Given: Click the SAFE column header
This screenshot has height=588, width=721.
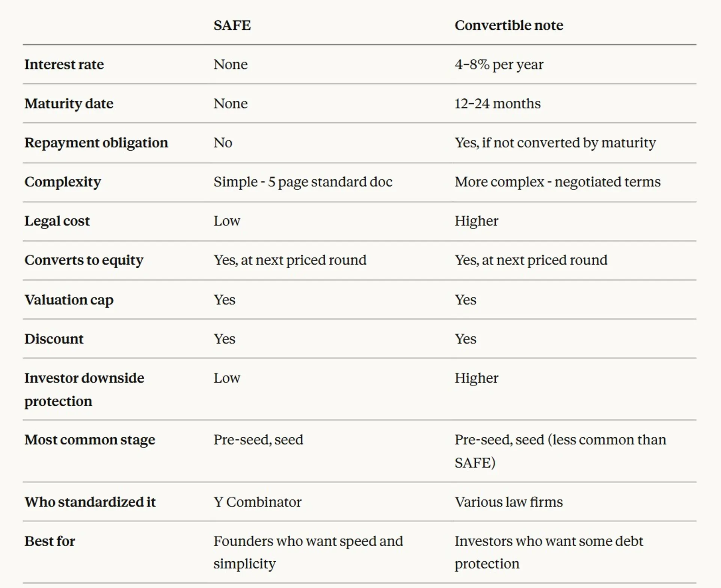Looking at the screenshot, I should [232, 26].
